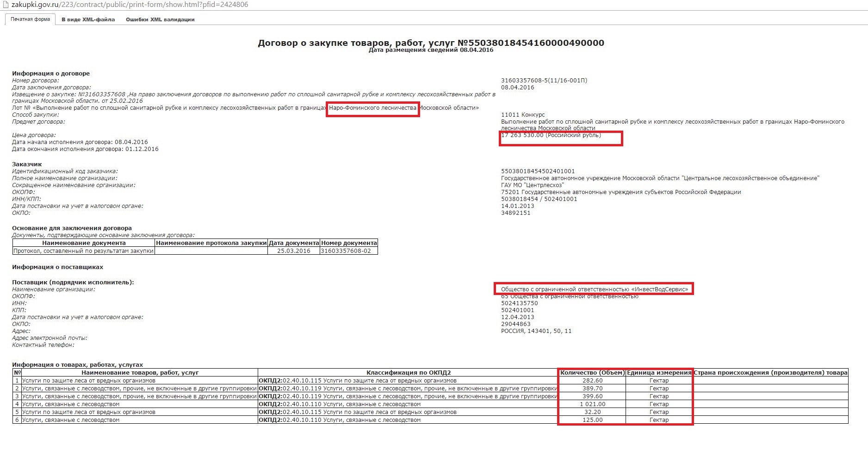Click document date cell 25.03.2016
Screen dimensions: 868x458
pos(294,251)
